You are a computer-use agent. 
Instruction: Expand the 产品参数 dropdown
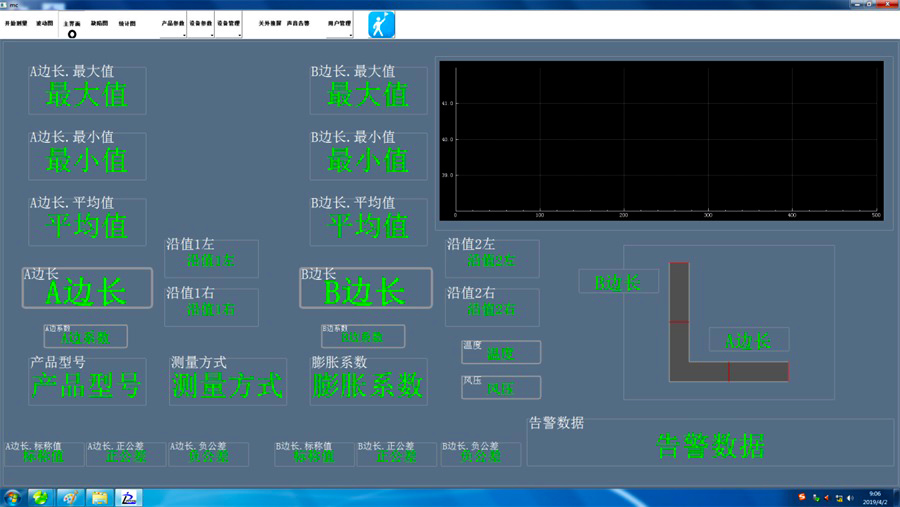click(172, 23)
